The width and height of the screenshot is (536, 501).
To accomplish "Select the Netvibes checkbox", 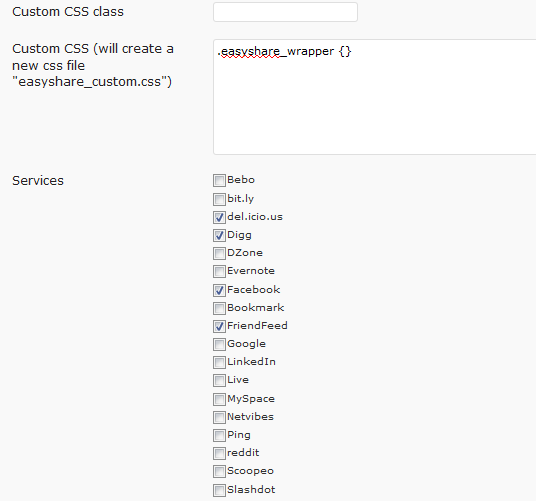I will (219, 417).
